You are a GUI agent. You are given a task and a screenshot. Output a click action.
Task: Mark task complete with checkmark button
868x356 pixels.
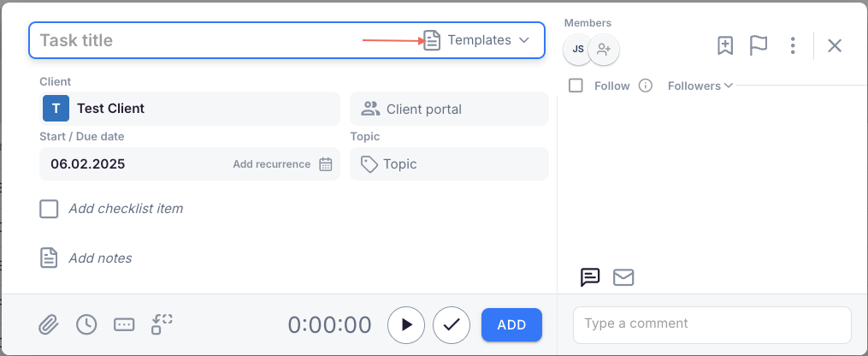(x=452, y=324)
